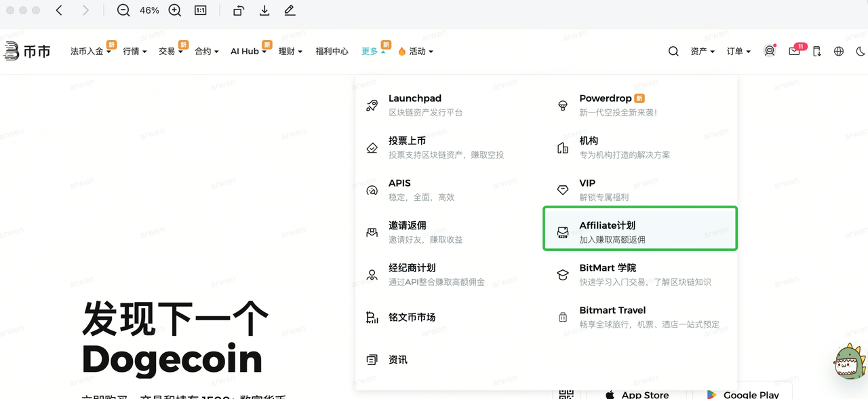The image size is (868, 399).
Task: Click the actual size 1:1 icon
Action: 201,11
